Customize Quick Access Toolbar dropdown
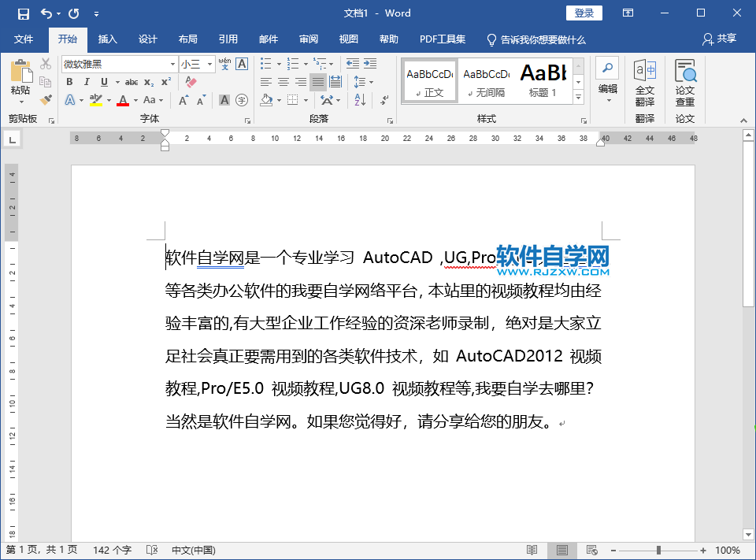The image size is (756, 560). [x=96, y=14]
